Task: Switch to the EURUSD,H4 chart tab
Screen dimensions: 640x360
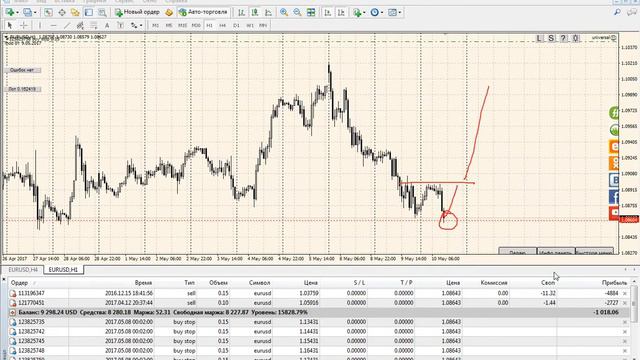Action: [23, 270]
